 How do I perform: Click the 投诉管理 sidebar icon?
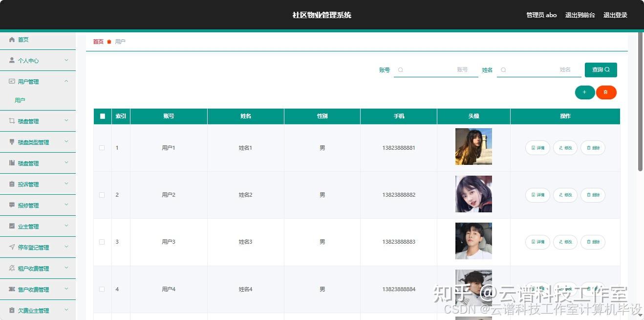tap(11, 184)
